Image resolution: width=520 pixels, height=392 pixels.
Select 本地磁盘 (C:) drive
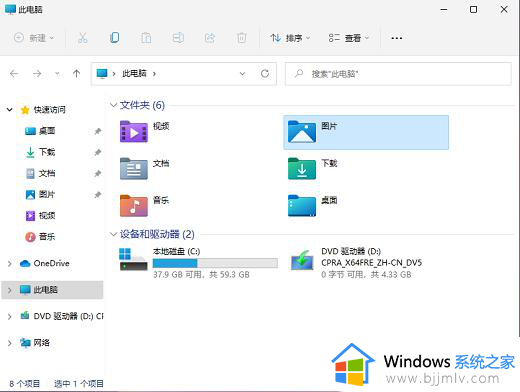[x=199, y=263]
